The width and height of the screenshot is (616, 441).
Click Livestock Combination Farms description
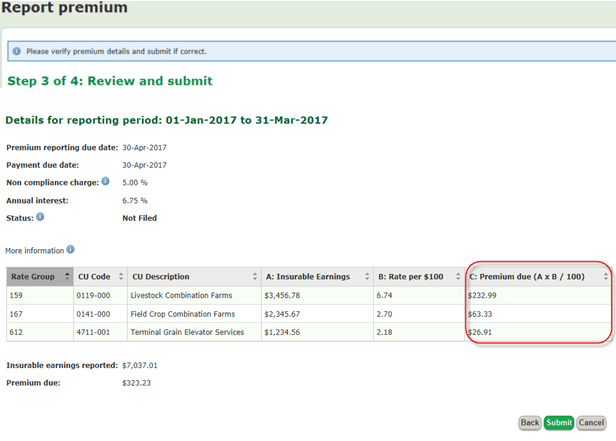(x=181, y=295)
